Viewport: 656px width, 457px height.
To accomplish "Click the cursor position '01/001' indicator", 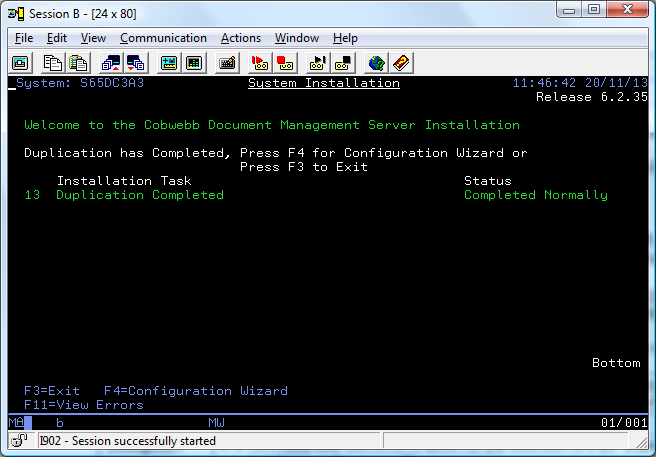I will (624, 423).
